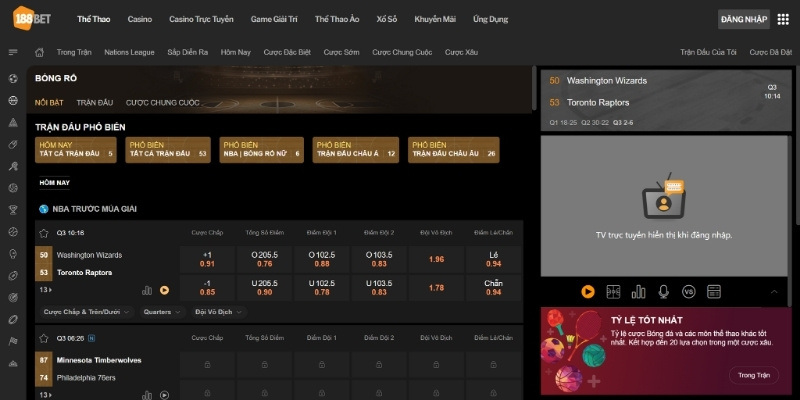Switch to the Trận Đấu tab

pos(95,102)
